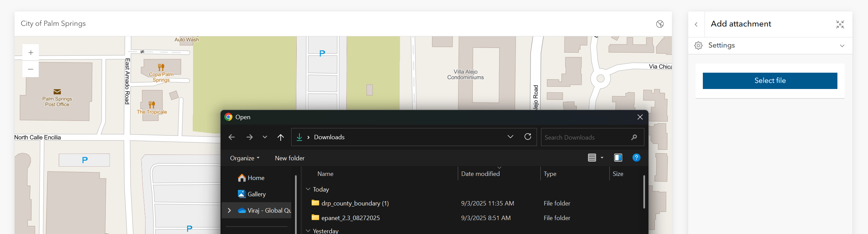Refresh the Downloads folder
Viewport: 868px width, 234px height.
click(528, 137)
